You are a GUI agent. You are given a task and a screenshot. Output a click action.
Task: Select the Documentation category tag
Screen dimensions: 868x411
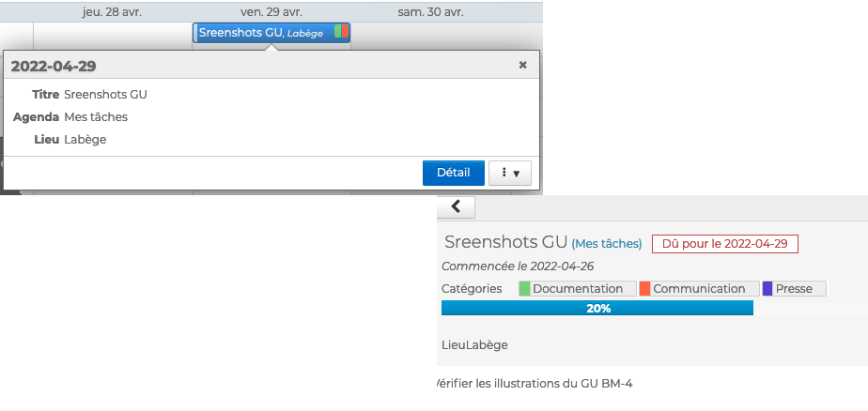(578, 289)
